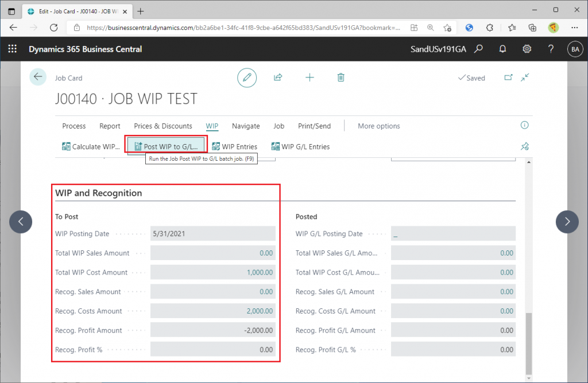Open the settings gear menu
This screenshot has height=383, width=588.
point(527,49)
